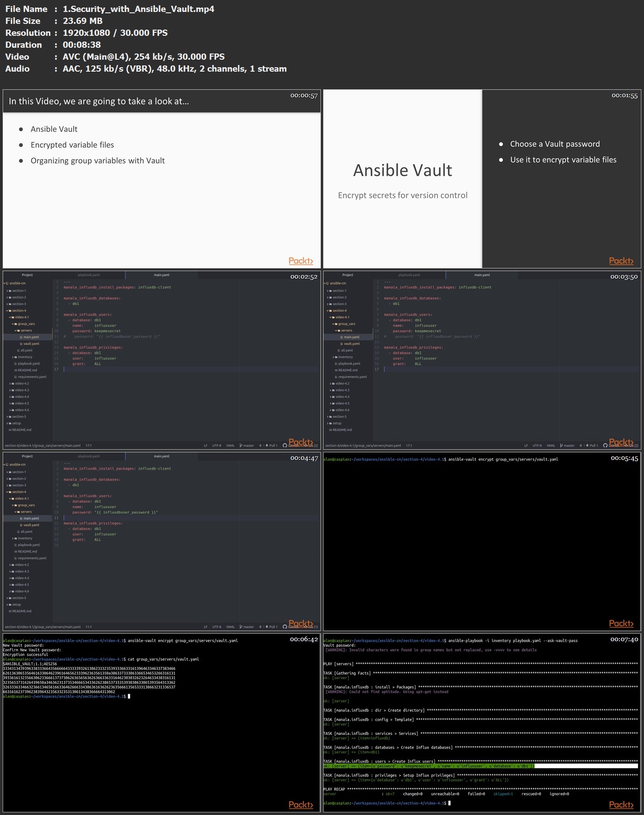In 00:02:52 frame, expand section-1 folder chevron
This screenshot has height=815, width=644.
pyautogui.click(x=7, y=291)
